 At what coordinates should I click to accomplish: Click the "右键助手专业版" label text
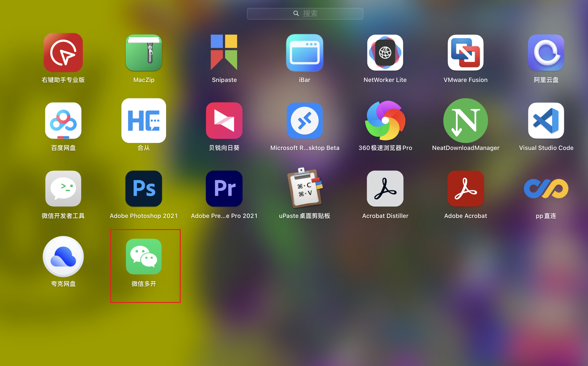[x=63, y=80]
